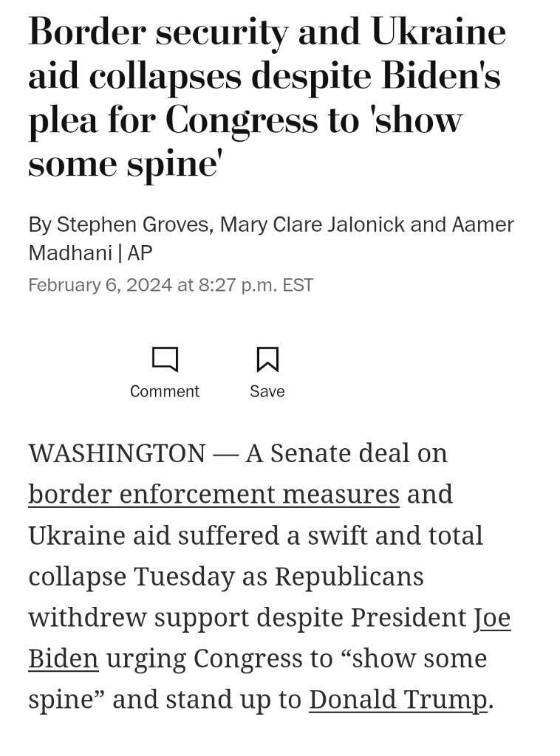
Task: Click the word 'Tuesday' in the paragraph
Action: 184,577
